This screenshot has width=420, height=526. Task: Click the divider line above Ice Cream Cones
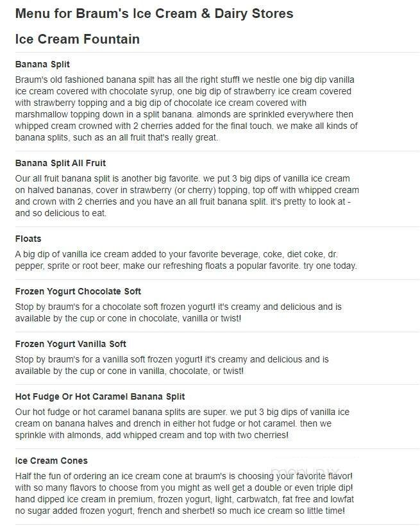pos(217,448)
